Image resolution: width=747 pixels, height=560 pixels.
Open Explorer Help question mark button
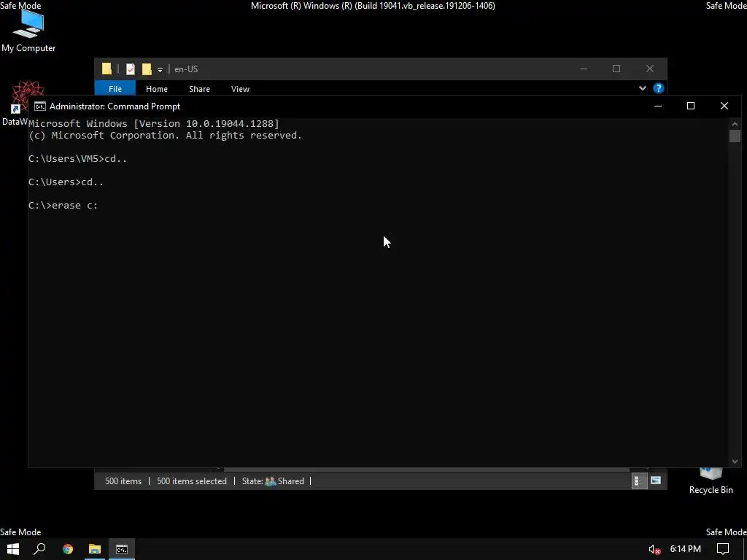point(659,88)
